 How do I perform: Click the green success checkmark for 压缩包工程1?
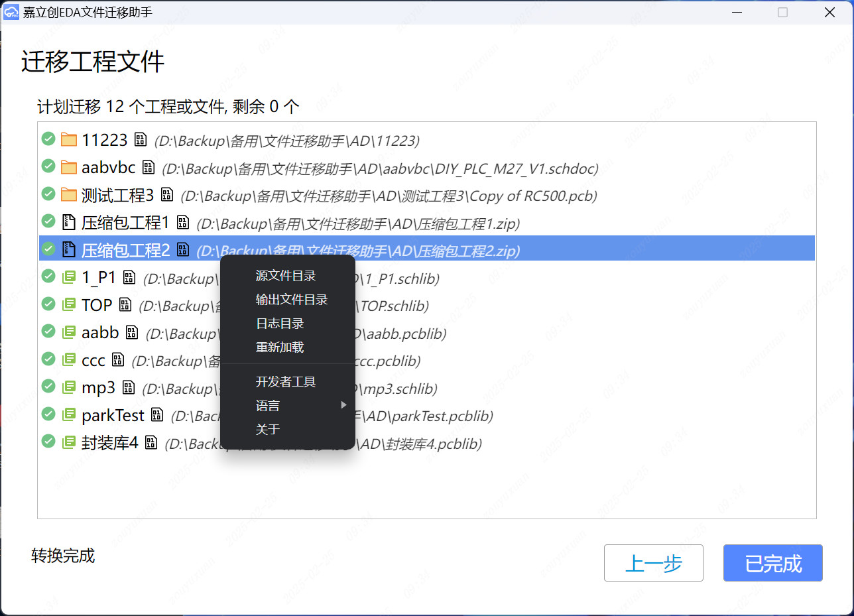click(48, 221)
